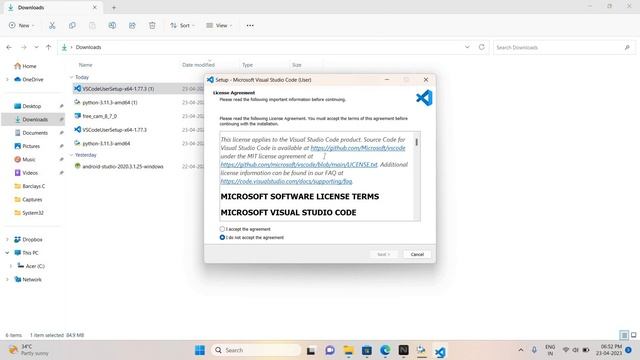Expand the Network tree node
This screenshot has height=360, width=640.
(7, 279)
